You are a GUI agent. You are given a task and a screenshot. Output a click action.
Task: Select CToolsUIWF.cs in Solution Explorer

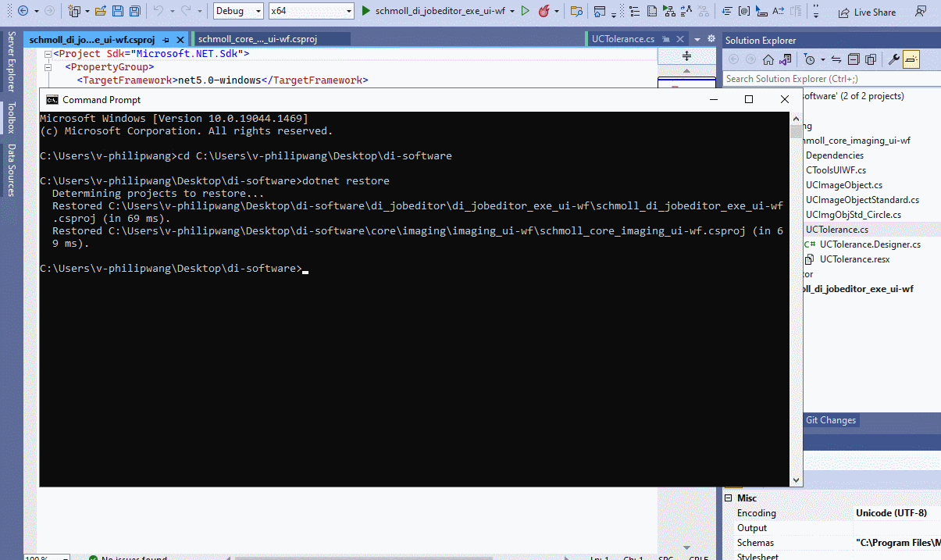click(836, 170)
